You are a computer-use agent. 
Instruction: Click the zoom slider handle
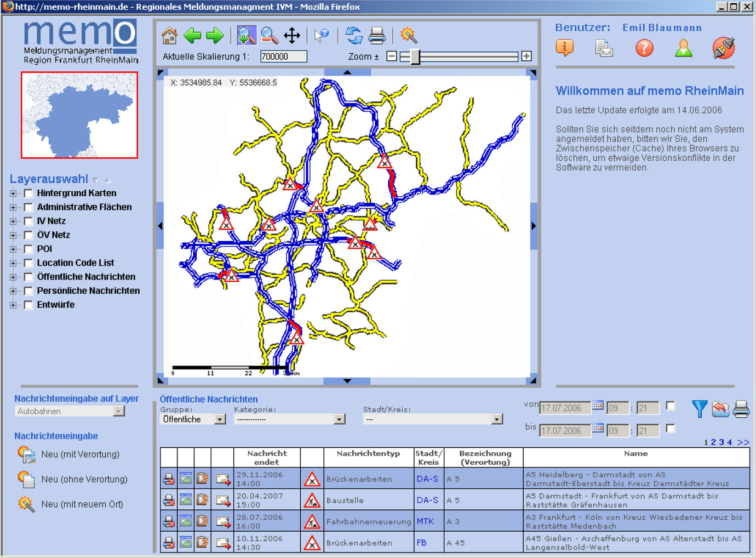(415, 56)
